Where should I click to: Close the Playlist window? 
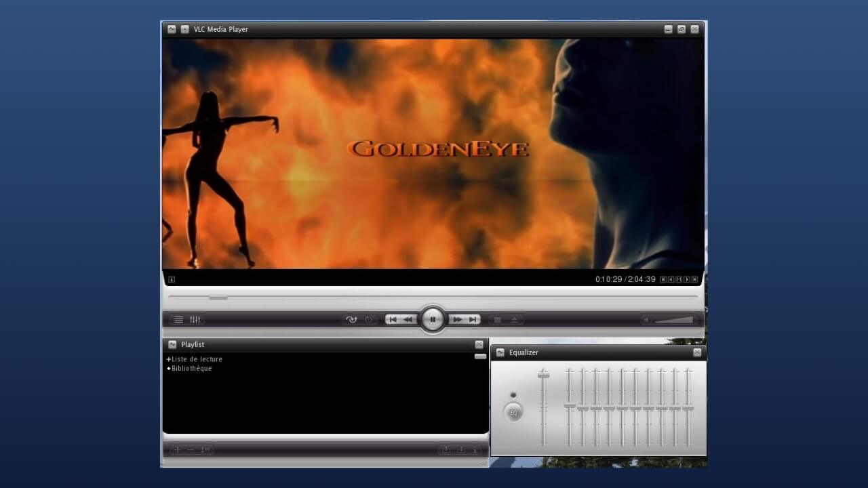(479, 344)
